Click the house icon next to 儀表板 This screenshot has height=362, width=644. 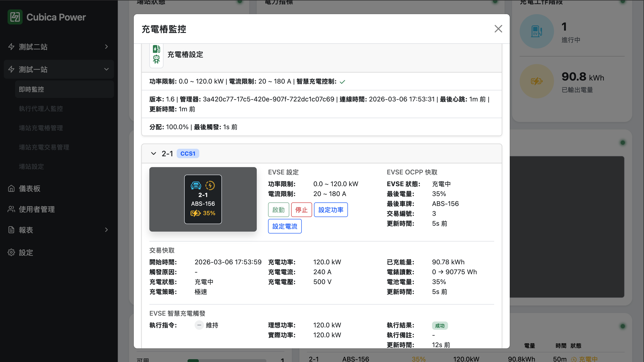[11, 188]
